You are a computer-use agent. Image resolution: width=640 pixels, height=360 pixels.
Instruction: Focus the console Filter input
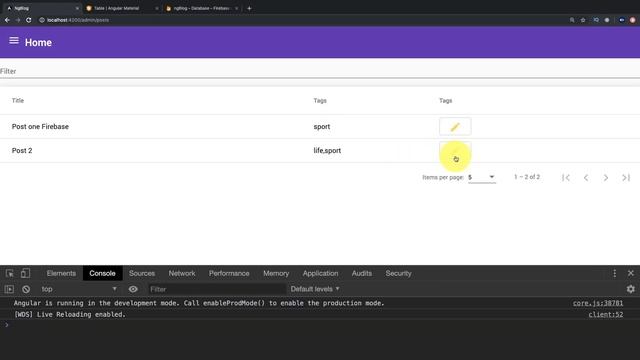pyautogui.click(x=216, y=289)
